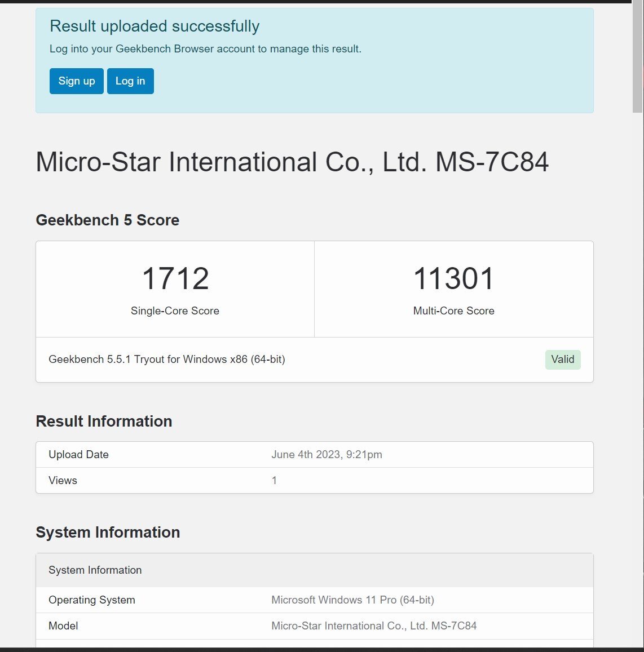This screenshot has height=652, width=644.
Task: Click the Geekbench 5.5.1 Tryout version text
Action: point(167,360)
